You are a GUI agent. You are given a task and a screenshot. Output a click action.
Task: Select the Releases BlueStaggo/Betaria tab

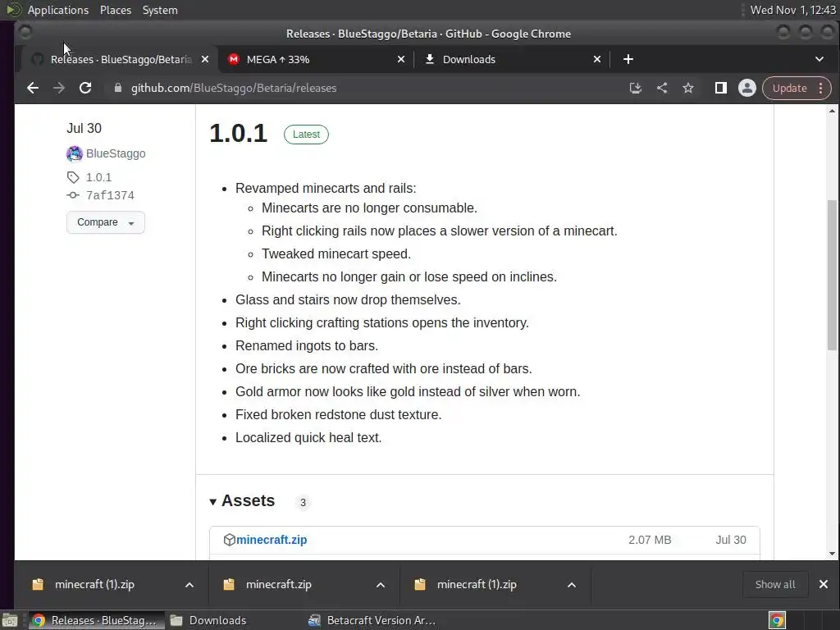click(x=120, y=59)
